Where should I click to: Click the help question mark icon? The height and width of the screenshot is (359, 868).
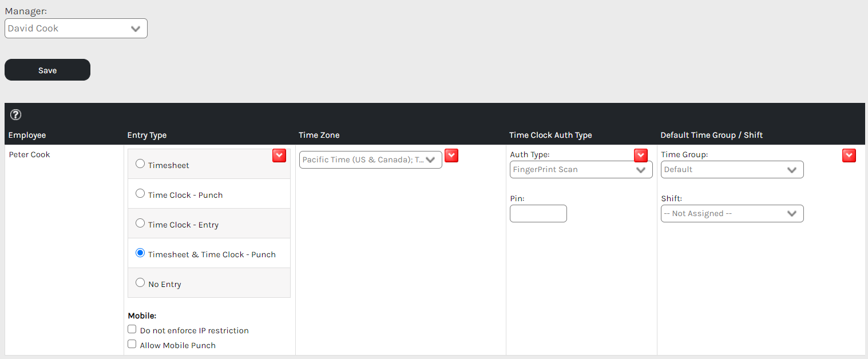(16, 115)
